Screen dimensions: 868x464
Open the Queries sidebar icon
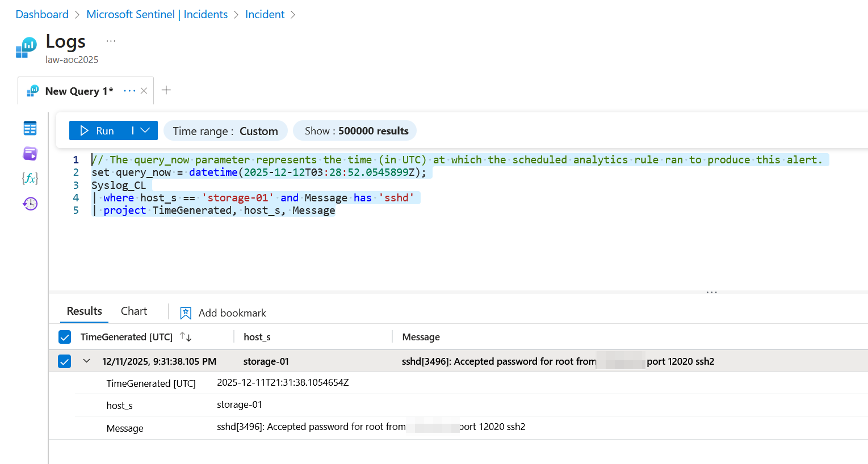tap(30, 154)
